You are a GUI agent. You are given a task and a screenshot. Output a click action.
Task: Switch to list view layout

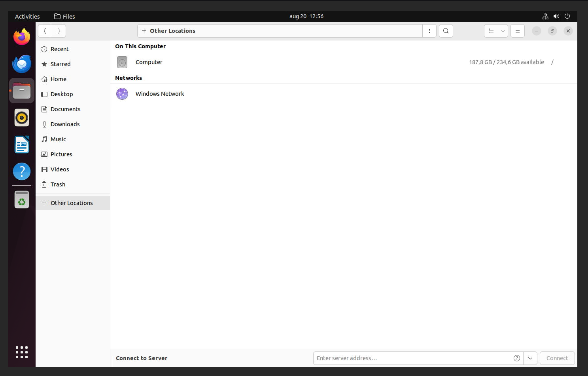(491, 31)
